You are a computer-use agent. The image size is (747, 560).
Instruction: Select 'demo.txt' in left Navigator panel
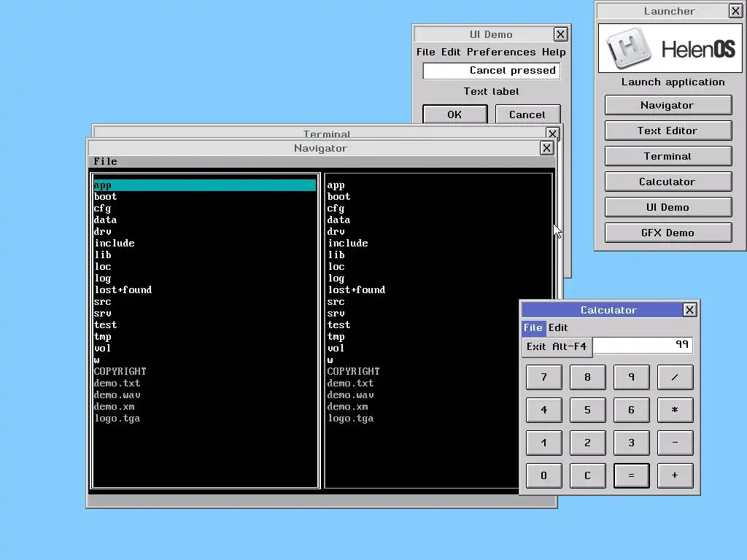pyautogui.click(x=204, y=384)
